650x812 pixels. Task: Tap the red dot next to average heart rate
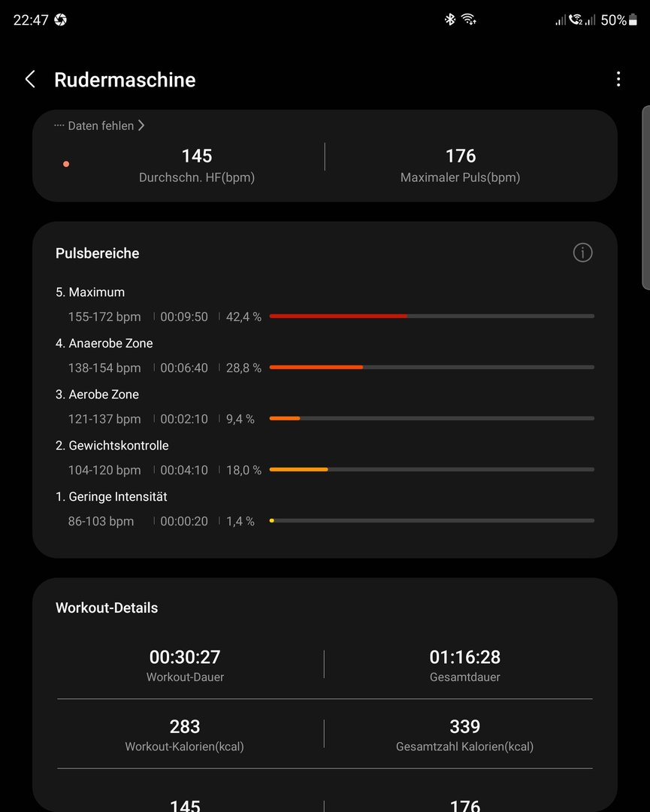[x=66, y=164]
